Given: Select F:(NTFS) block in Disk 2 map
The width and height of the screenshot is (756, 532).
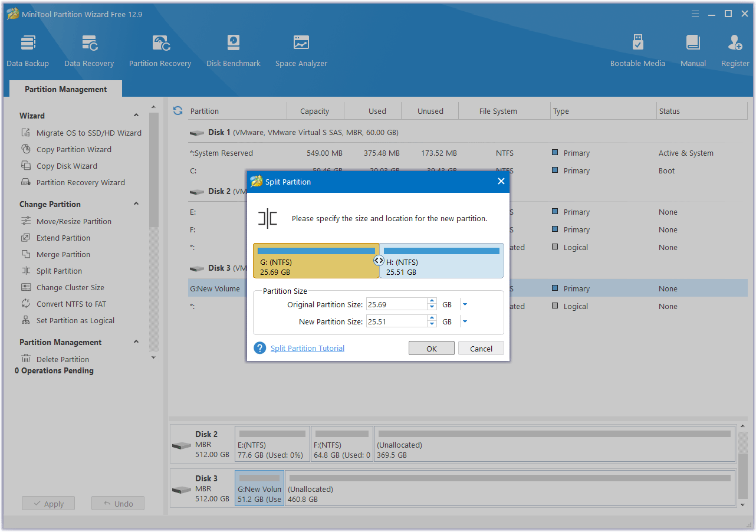Looking at the screenshot, I should 342,444.
